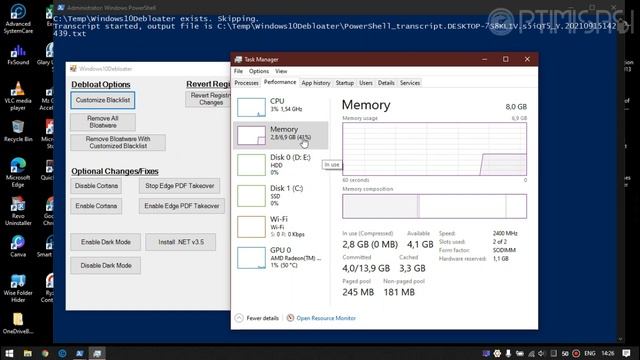Click the Memory composition bar

click(x=434, y=206)
